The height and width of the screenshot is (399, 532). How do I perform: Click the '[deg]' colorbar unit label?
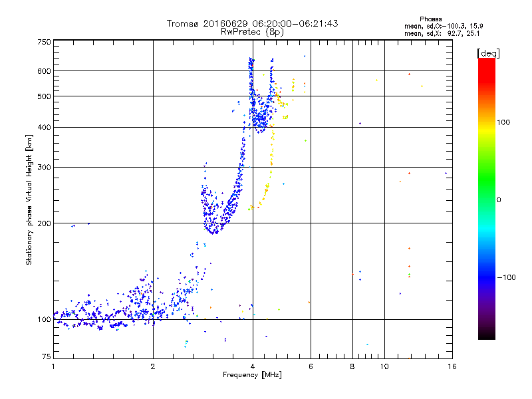pos(488,53)
